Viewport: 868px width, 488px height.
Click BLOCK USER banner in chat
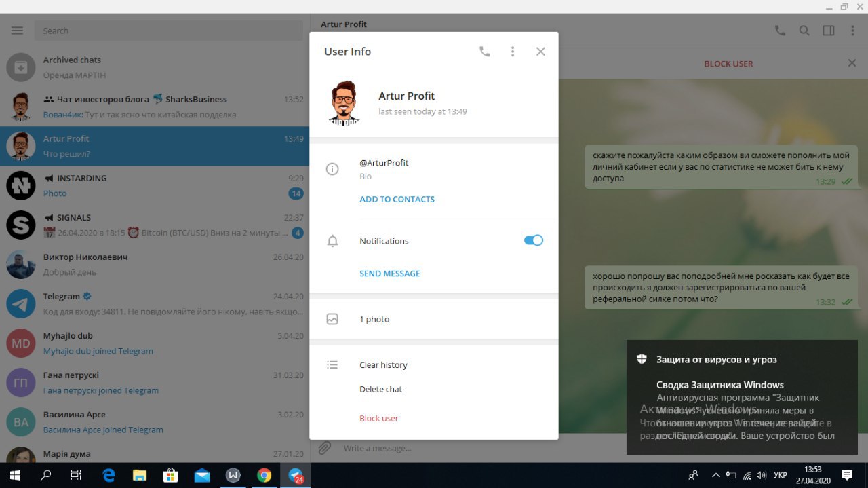tap(728, 64)
